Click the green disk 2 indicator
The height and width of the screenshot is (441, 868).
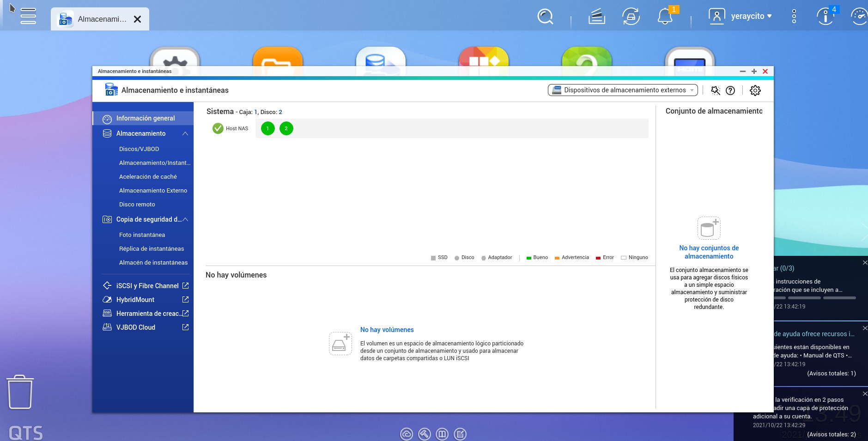[286, 128]
